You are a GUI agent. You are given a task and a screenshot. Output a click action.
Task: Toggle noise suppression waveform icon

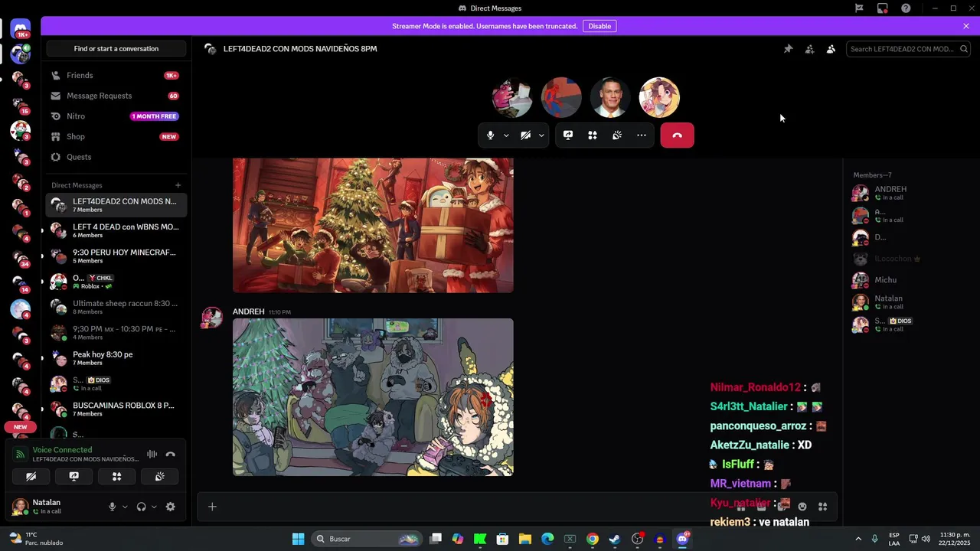[x=152, y=455]
